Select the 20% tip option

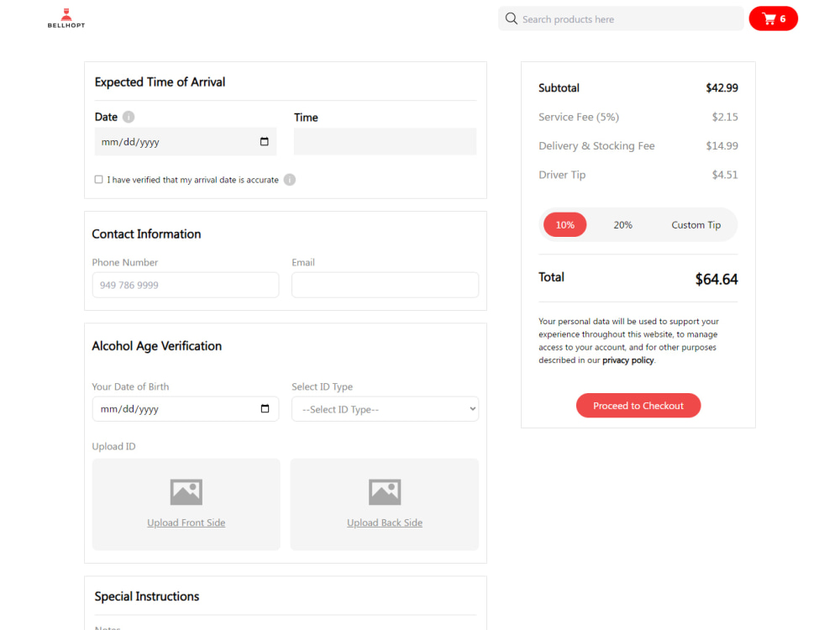622,224
